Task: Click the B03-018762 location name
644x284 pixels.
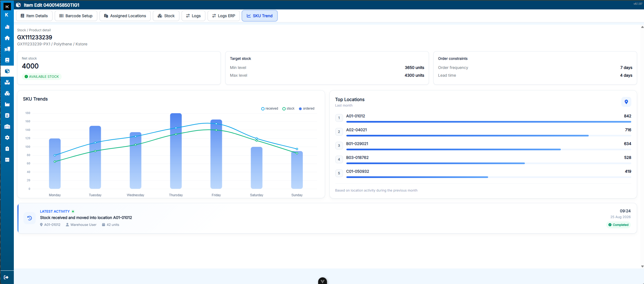Action: [x=357, y=158]
